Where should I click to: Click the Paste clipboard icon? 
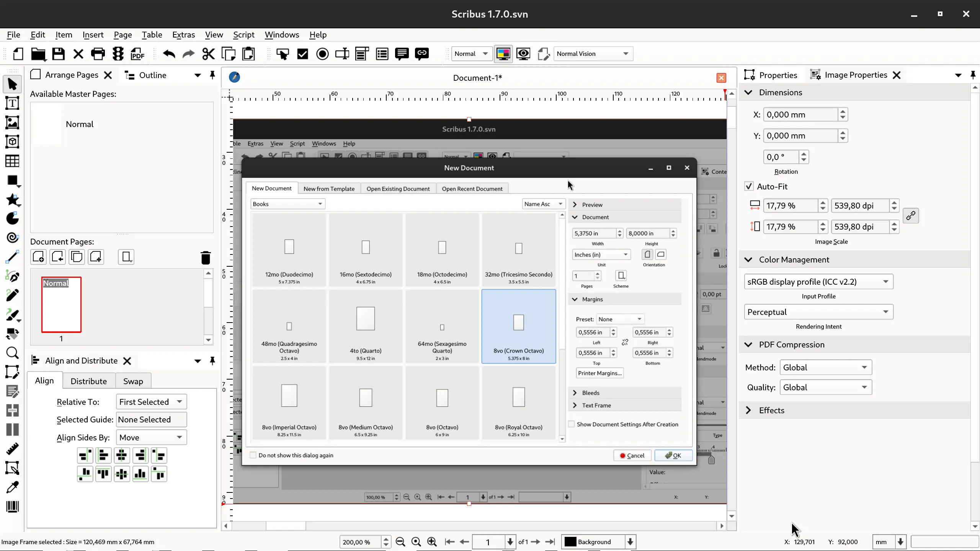248,54
